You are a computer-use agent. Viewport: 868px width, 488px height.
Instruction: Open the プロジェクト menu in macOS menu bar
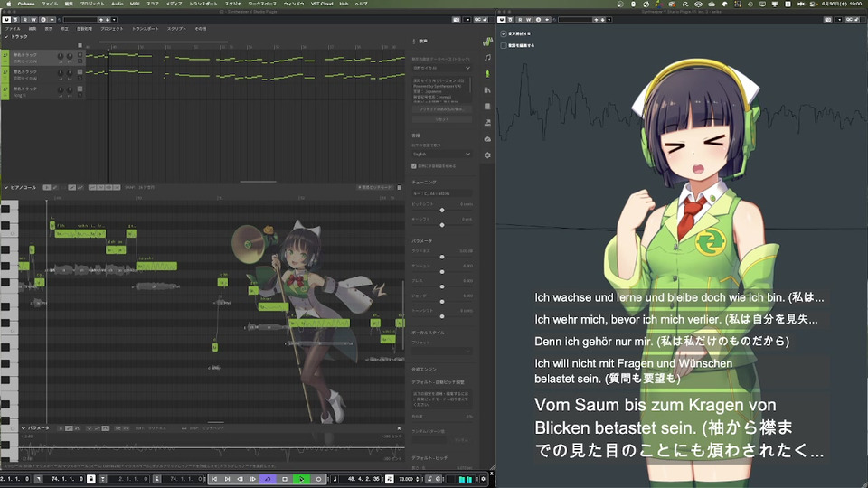[x=92, y=4]
